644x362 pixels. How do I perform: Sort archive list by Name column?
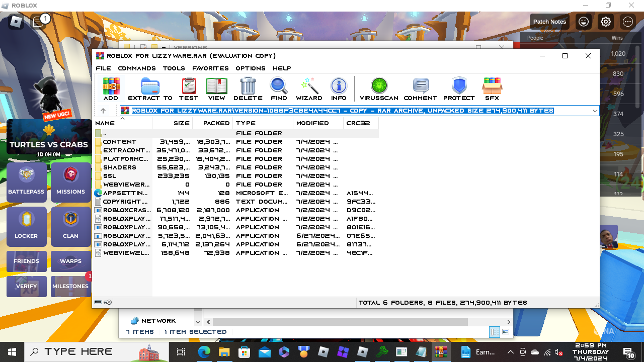[123, 123]
